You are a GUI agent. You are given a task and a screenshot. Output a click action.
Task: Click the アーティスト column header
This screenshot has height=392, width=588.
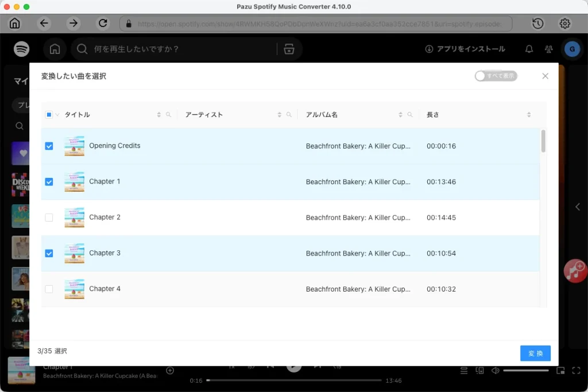tap(204, 115)
